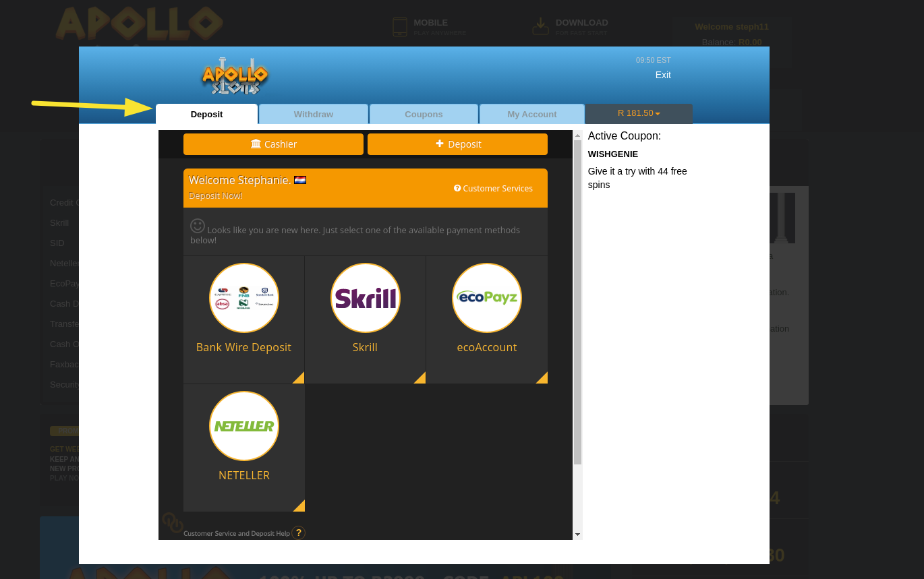
Task: Click the cashier scrollbar up arrow
Action: [x=577, y=135]
